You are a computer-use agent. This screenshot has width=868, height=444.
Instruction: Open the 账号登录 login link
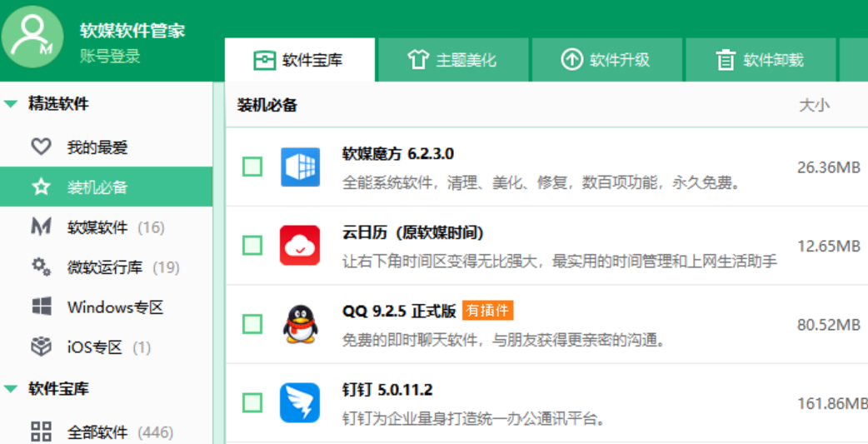tap(110, 56)
